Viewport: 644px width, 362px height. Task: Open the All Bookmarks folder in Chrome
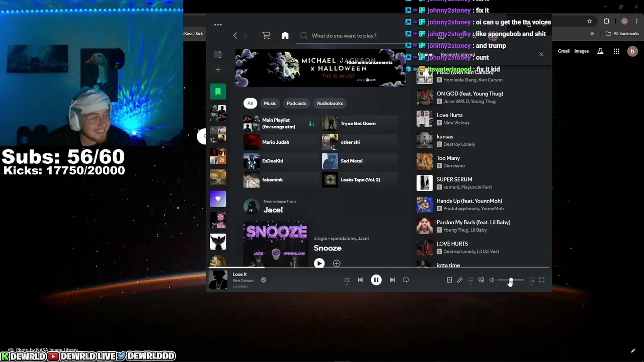pyautogui.click(x=622, y=34)
